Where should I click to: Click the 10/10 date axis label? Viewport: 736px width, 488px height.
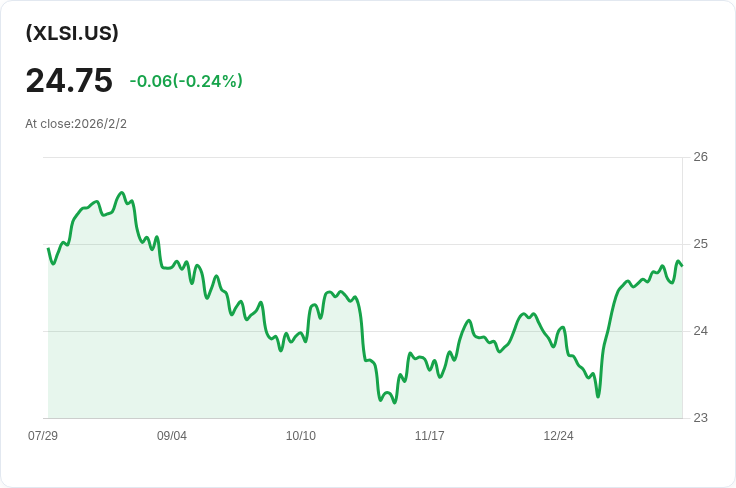(x=301, y=436)
